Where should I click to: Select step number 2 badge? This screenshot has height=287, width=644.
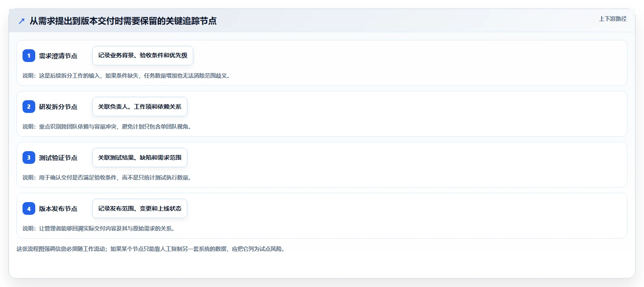(29, 107)
